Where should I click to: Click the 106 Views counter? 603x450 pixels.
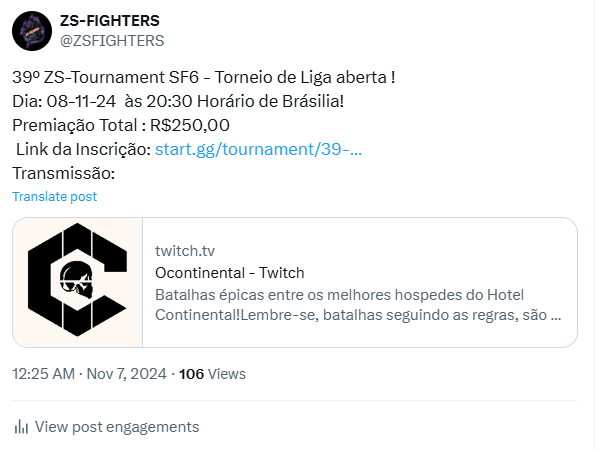212,374
